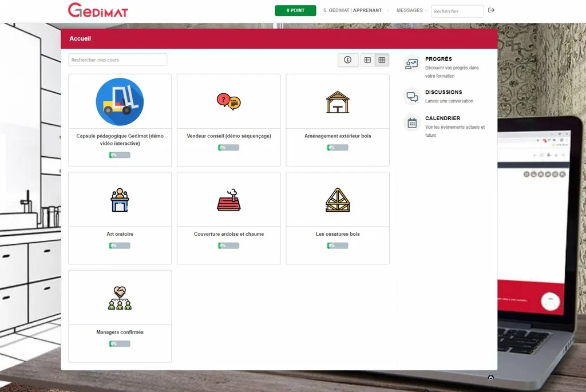Screen dimensions: 586x392
Task: Click the Aménagement extérieur bois shelter icon
Action: pyautogui.click(x=338, y=102)
